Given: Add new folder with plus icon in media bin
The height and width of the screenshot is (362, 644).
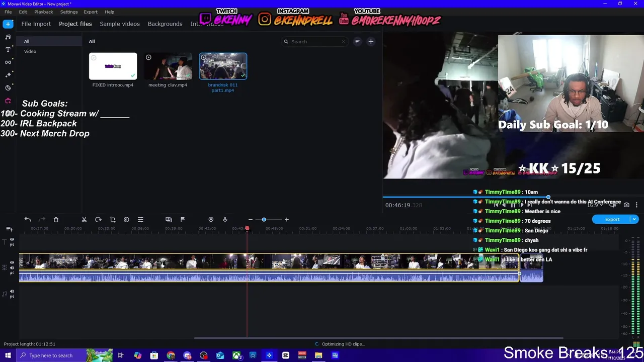Looking at the screenshot, I should tap(371, 42).
